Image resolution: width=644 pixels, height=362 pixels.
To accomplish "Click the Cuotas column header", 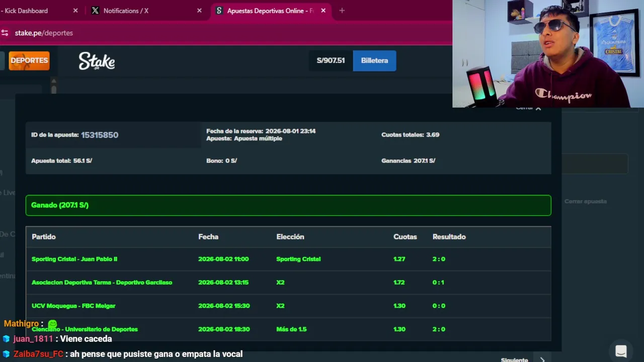I will pyautogui.click(x=405, y=237).
